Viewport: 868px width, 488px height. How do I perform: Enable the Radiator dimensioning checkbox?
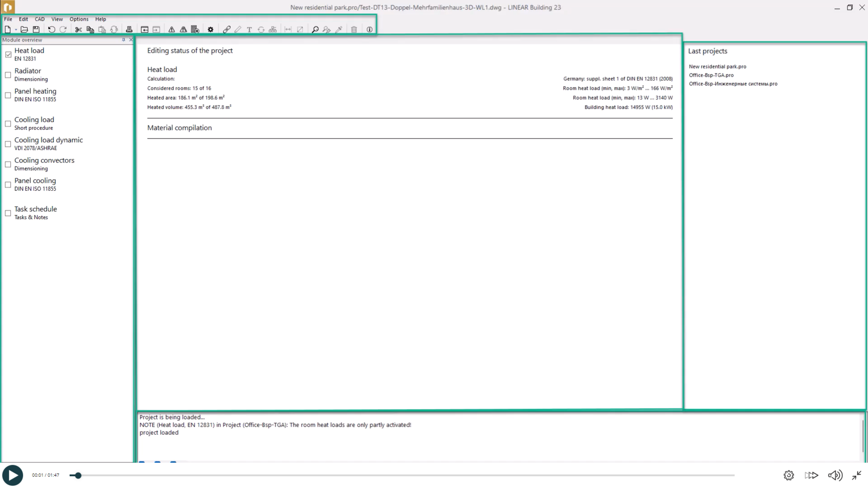click(x=8, y=75)
